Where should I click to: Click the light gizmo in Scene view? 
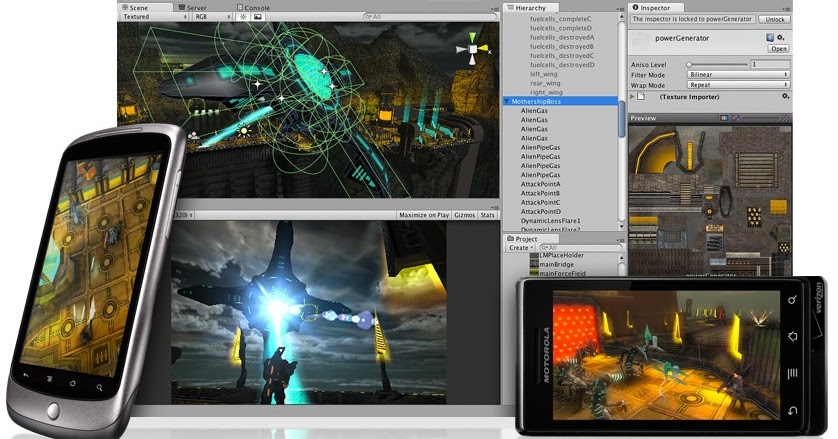pos(244,130)
